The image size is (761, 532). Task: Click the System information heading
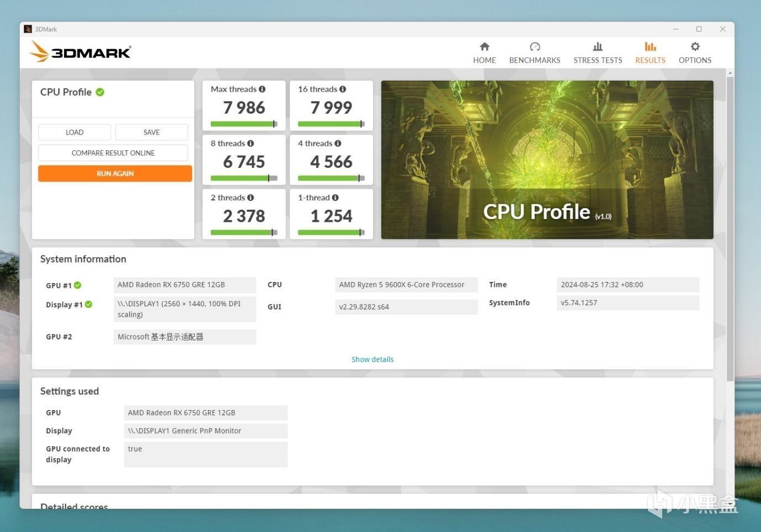click(83, 259)
